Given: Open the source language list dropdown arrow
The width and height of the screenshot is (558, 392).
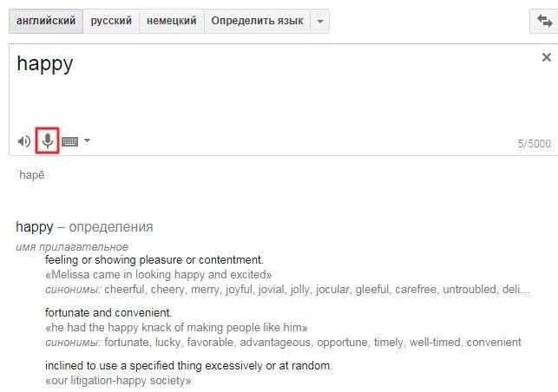Looking at the screenshot, I should point(320,22).
